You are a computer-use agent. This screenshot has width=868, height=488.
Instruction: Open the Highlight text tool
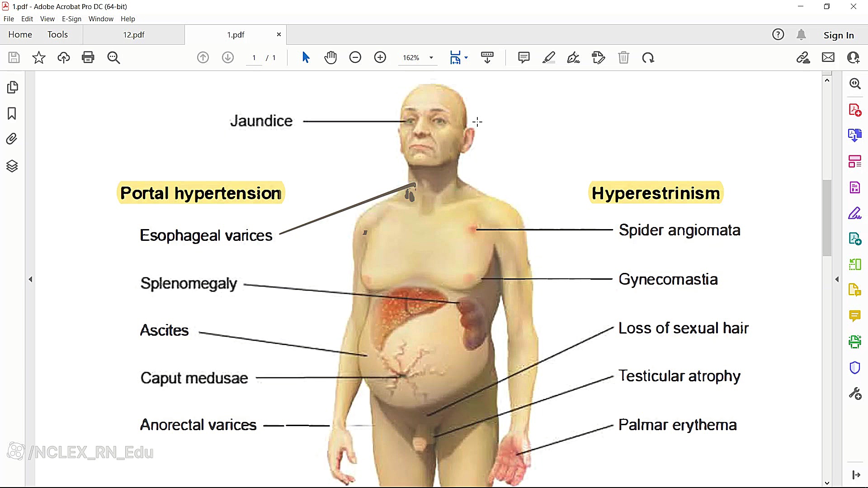click(x=549, y=58)
